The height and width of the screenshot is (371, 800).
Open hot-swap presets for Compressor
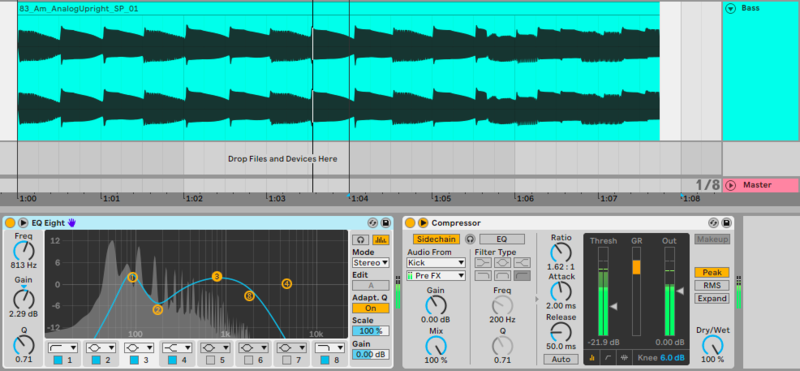click(x=713, y=223)
